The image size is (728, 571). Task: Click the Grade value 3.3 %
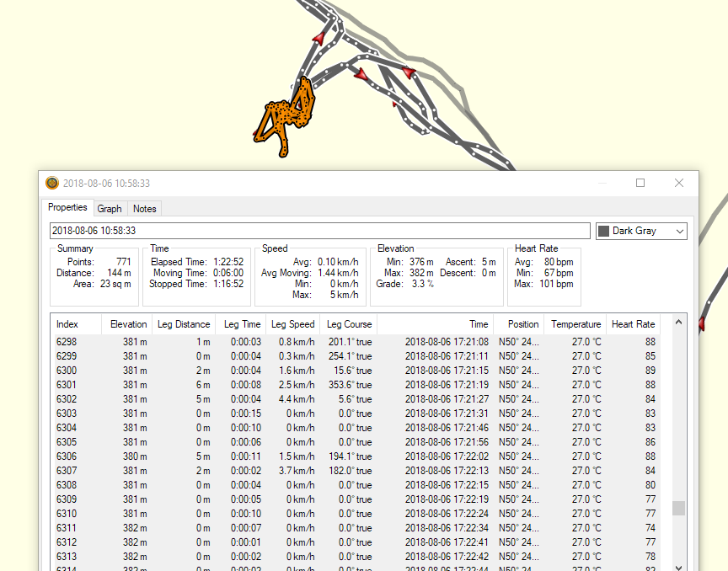[422, 284]
